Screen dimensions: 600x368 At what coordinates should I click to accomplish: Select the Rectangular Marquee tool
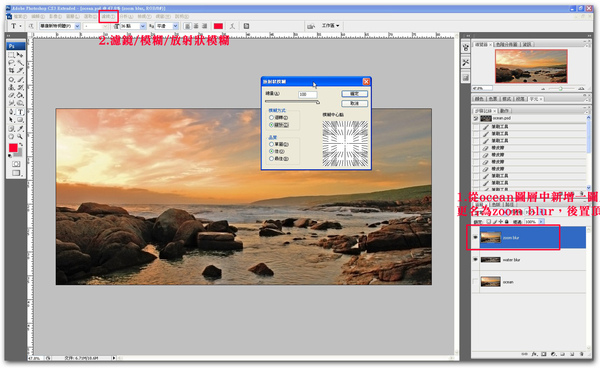click(11, 55)
